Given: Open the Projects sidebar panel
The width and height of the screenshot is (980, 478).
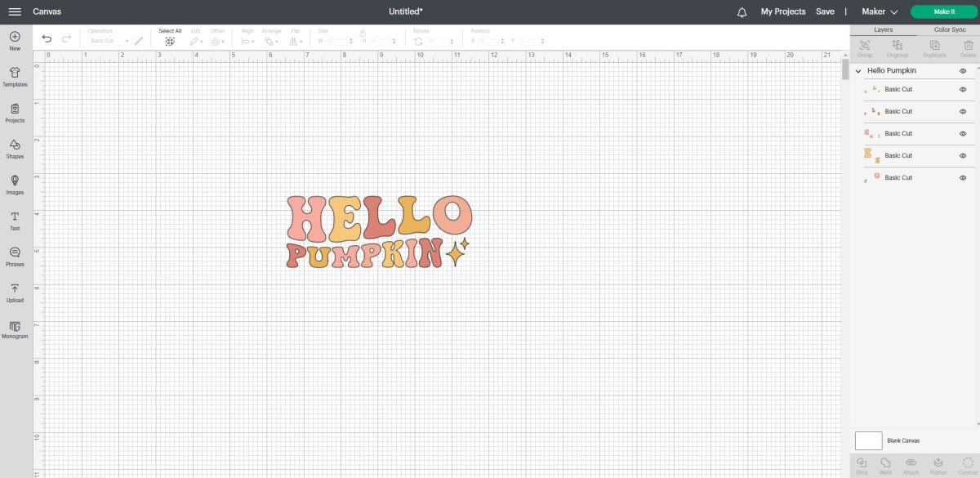Looking at the screenshot, I should point(15,113).
